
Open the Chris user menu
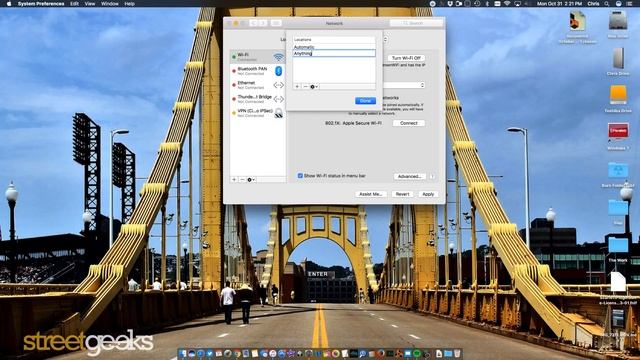click(593, 4)
